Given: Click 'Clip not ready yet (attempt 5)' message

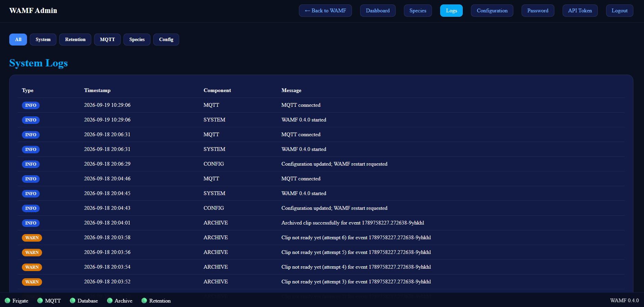Looking at the screenshot, I should point(356,252).
